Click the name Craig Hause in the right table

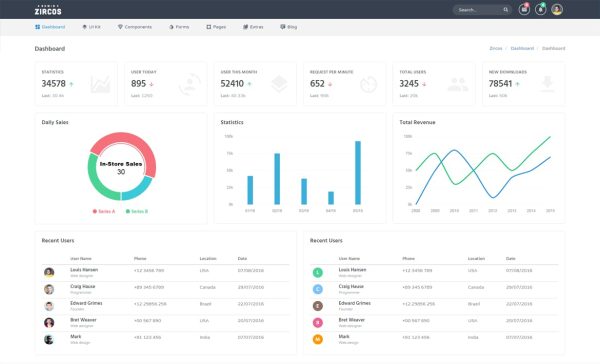point(351,286)
